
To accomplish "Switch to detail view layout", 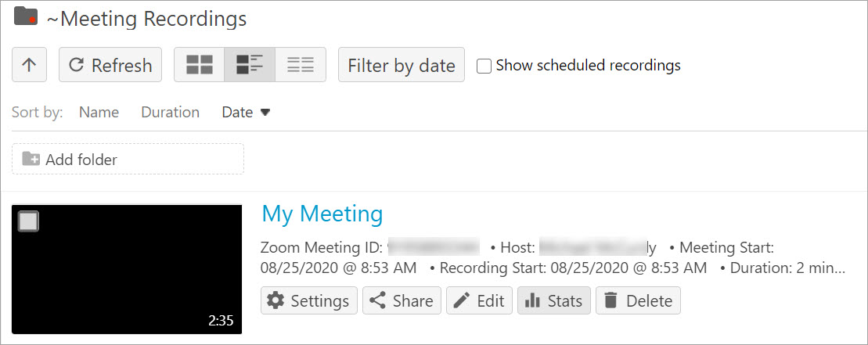I will click(250, 65).
